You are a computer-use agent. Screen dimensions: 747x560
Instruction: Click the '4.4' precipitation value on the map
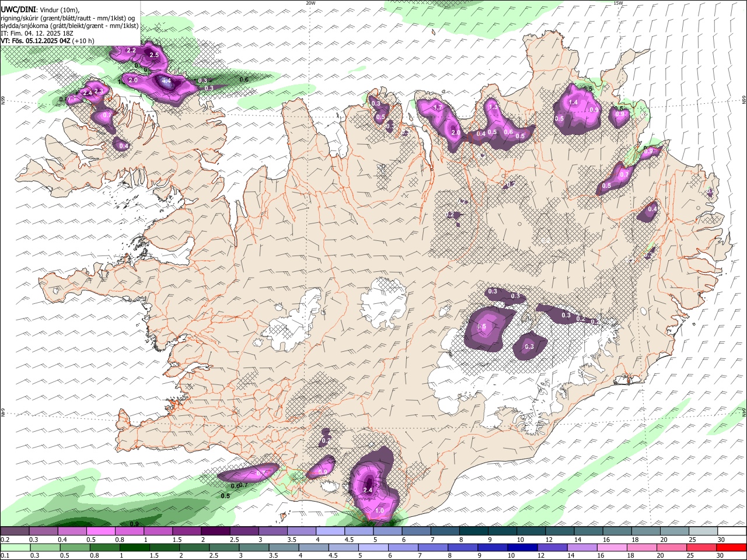(166, 81)
